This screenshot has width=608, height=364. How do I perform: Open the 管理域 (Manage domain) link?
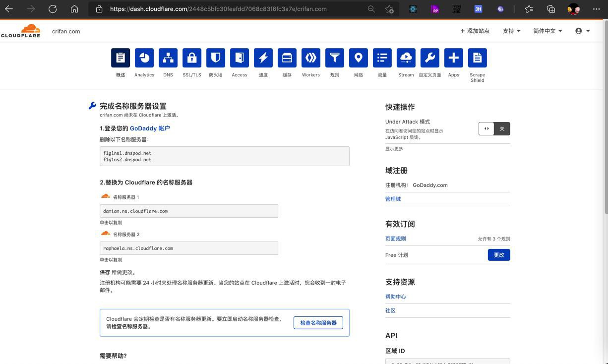[393, 199]
